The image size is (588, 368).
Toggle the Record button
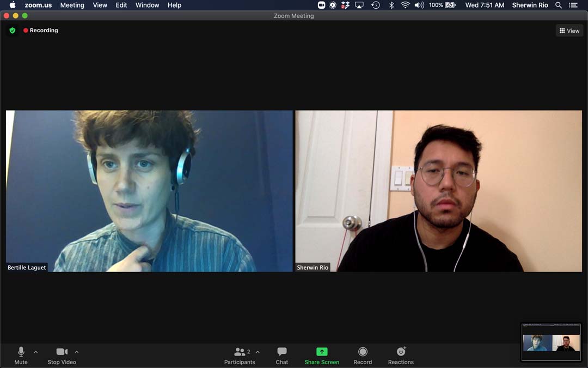pyautogui.click(x=363, y=355)
